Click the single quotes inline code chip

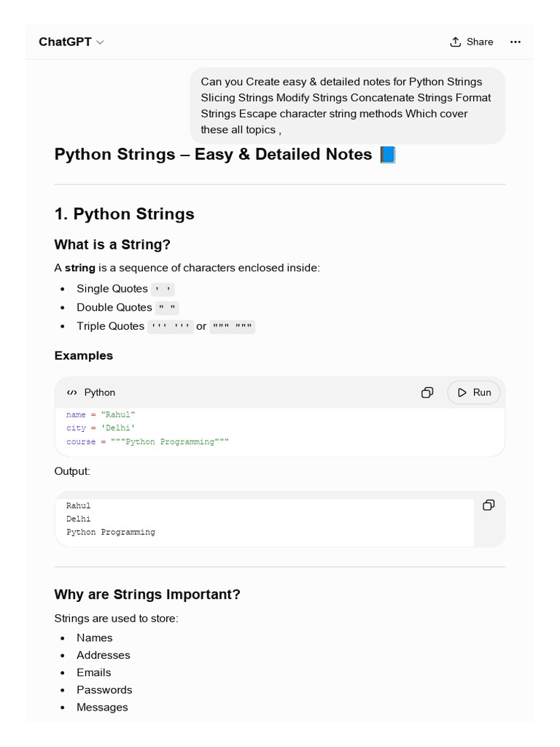click(163, 289)
